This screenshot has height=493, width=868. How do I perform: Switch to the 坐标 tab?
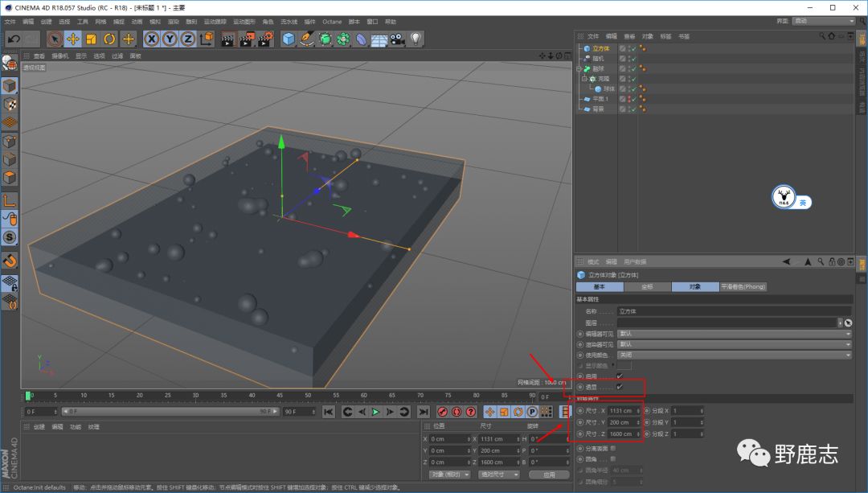coord(647,287)
